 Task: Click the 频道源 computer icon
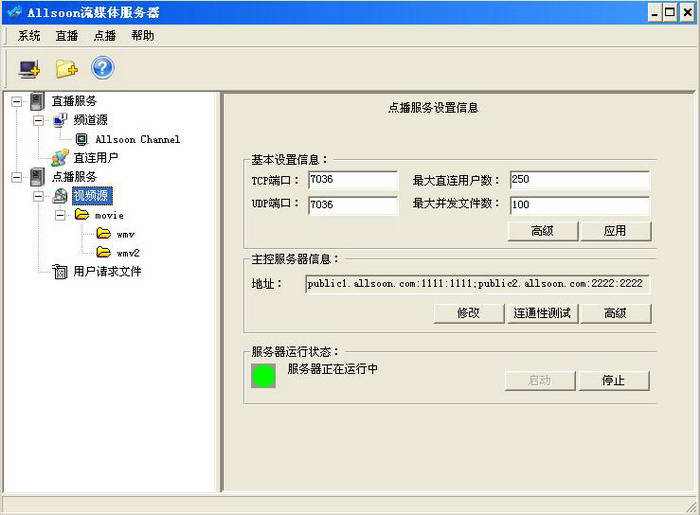(x=60, y=120)
